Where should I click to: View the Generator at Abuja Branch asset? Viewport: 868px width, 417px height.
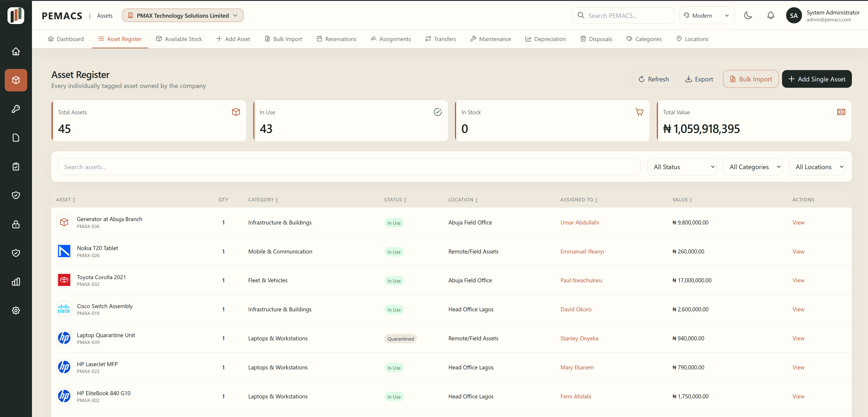pos(798,222)
